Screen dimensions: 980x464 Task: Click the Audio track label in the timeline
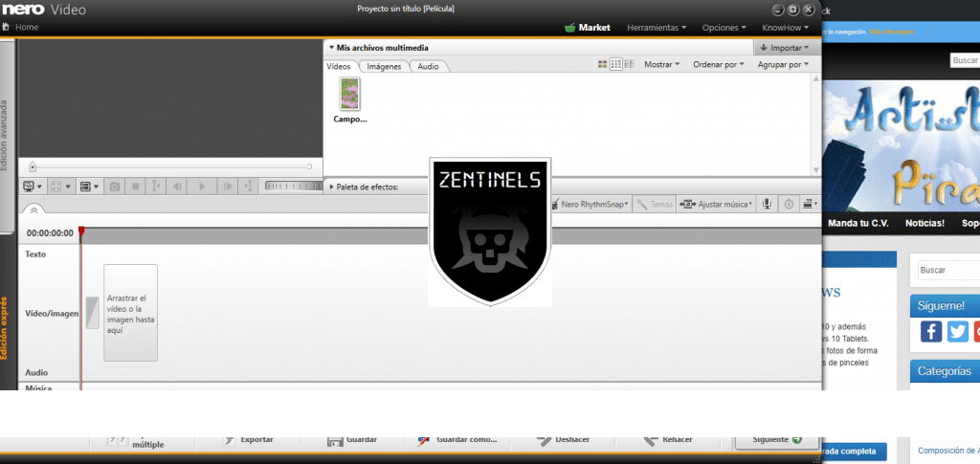point(36,373)
